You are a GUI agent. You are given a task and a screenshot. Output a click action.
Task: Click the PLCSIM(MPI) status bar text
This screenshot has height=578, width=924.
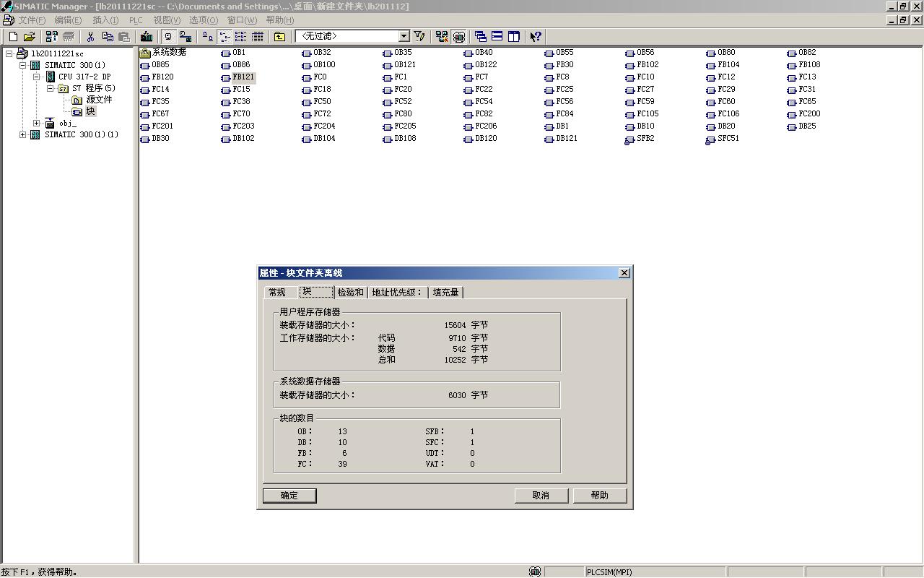point(609,572)
